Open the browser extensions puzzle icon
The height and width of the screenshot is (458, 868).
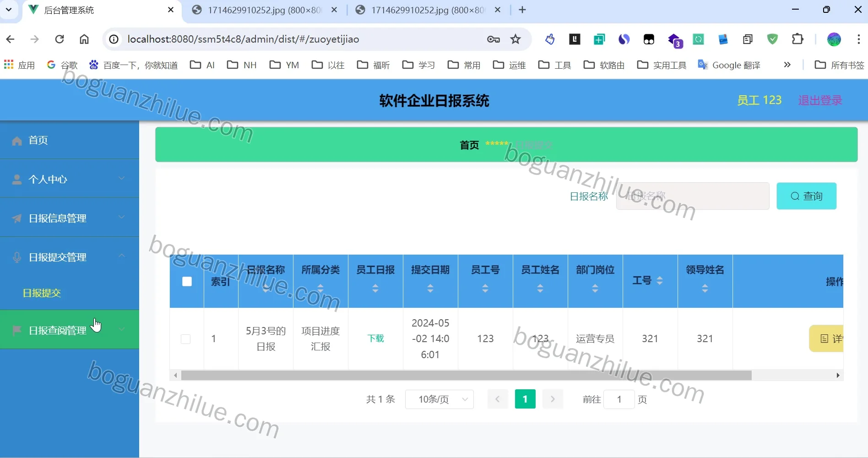coord(797,39)
